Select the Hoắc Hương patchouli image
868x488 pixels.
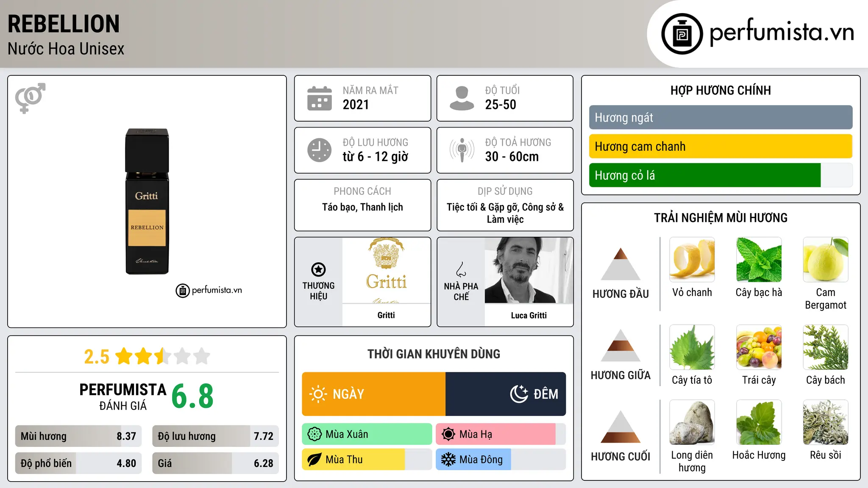pos(759,422)
